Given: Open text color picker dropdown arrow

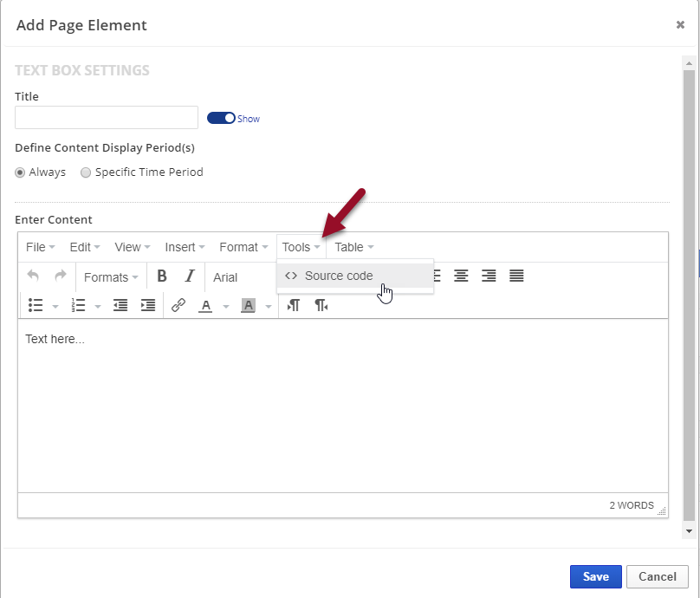Looking at the screenshot, I should (x=226, y=306).
